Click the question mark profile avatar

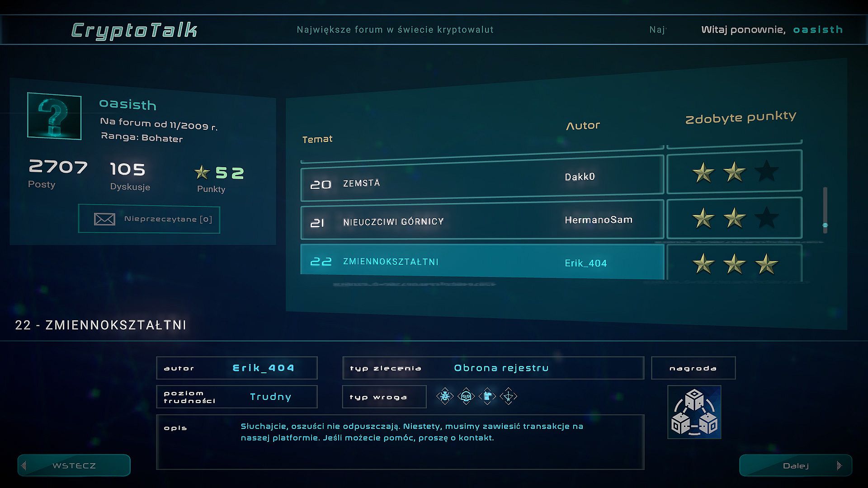coord(54,117)
